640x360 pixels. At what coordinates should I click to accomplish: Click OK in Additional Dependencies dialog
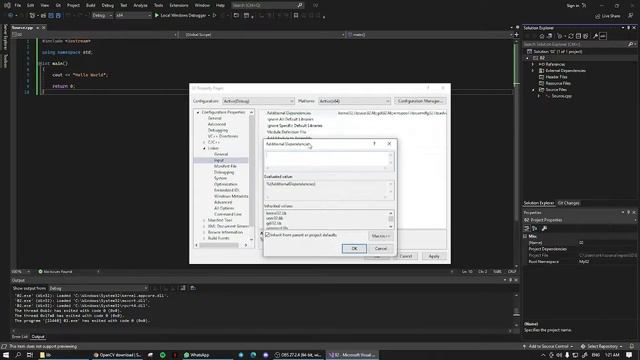click(x=354, y=249)
